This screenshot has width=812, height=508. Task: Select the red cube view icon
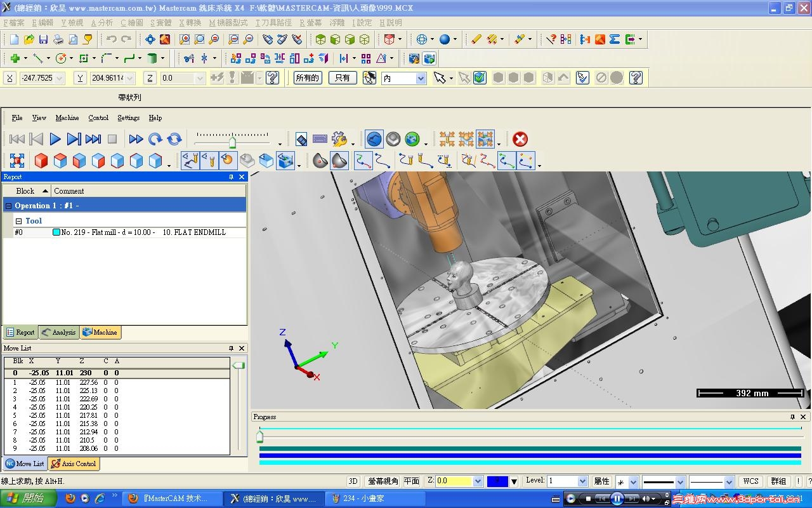(41, 161)
